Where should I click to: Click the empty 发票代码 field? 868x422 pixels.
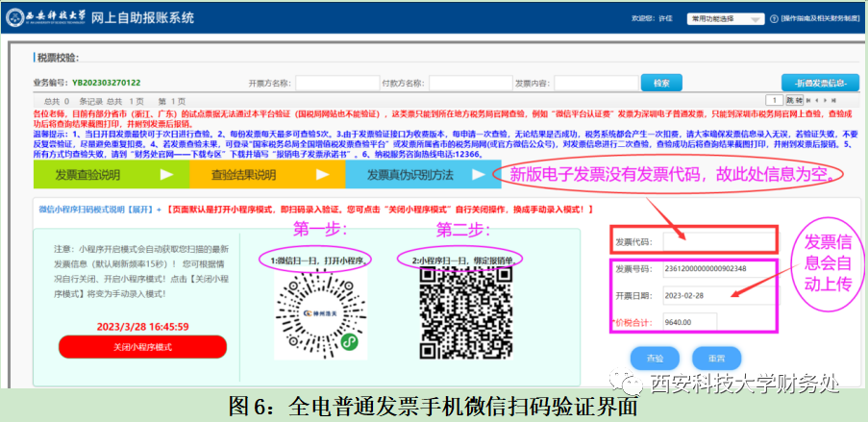[719, 242]
